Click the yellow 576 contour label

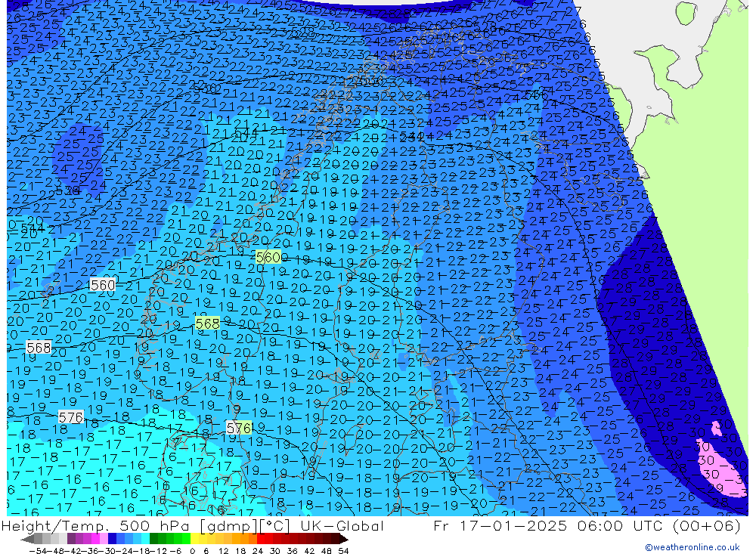[x=239, y=428]
